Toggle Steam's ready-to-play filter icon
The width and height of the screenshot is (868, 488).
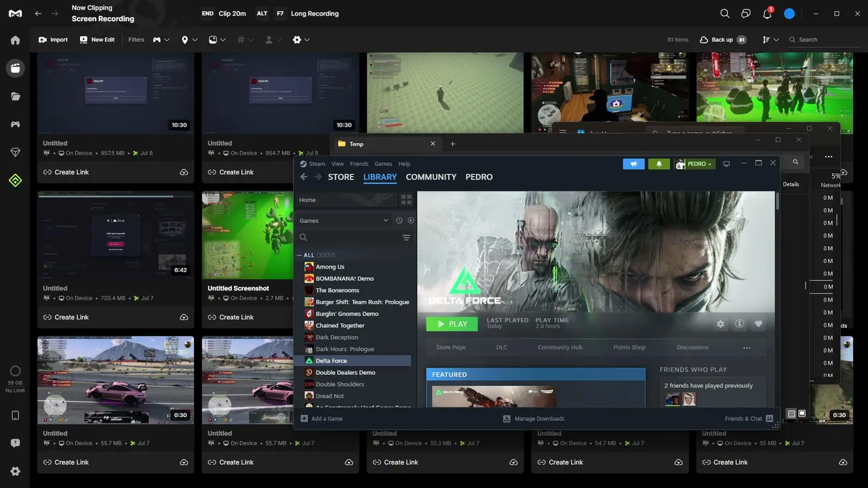(x=411, y=220)
